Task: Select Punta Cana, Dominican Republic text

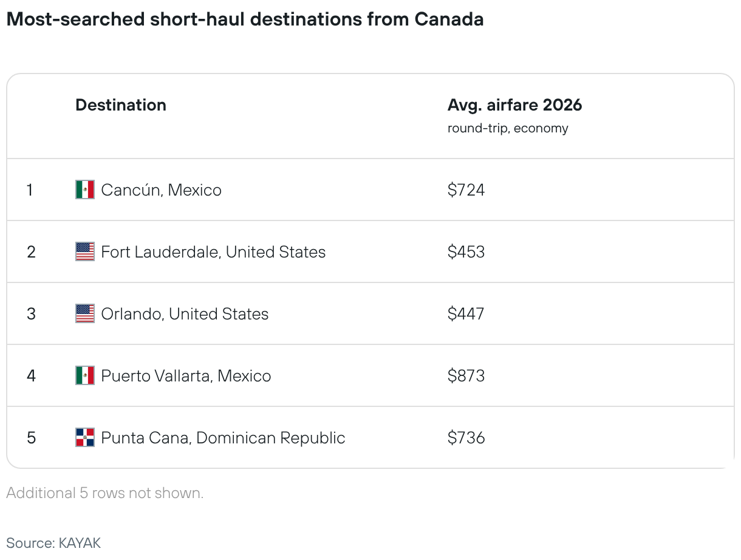Action: 223,438
